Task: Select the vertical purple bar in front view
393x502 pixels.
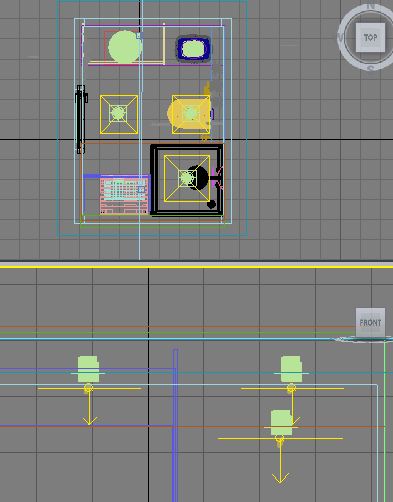Action: point(175,425)
